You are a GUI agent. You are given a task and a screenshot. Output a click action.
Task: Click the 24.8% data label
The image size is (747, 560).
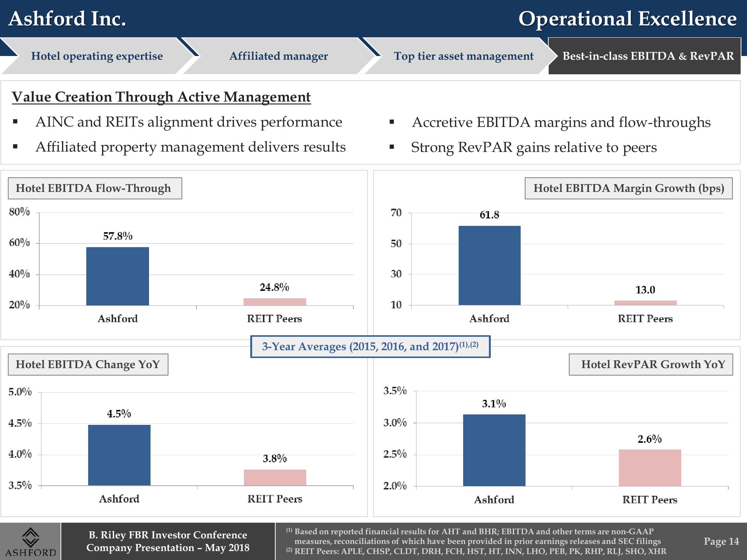tap(275, 287)
